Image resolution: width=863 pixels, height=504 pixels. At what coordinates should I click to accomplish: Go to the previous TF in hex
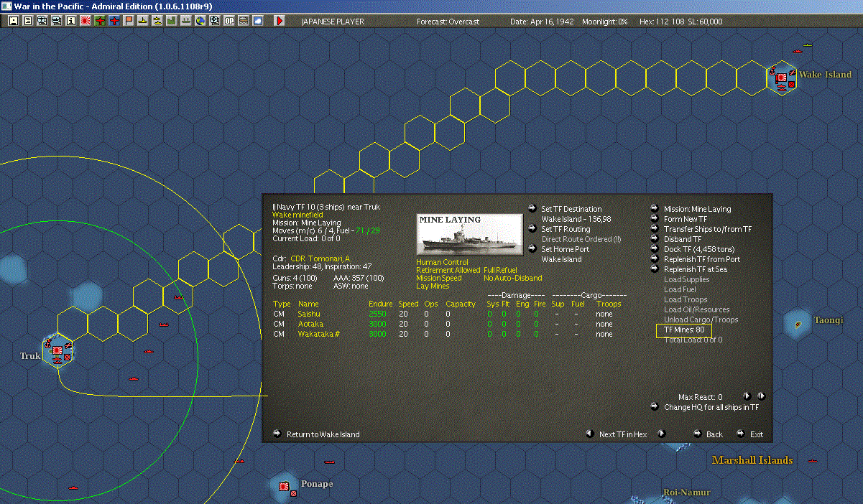(x=589, y=434)
